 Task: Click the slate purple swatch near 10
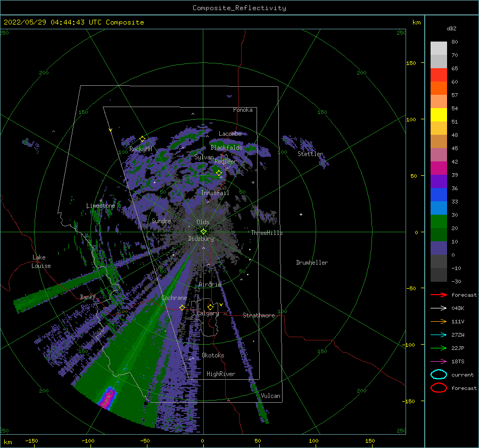click(x=439, y=248)
